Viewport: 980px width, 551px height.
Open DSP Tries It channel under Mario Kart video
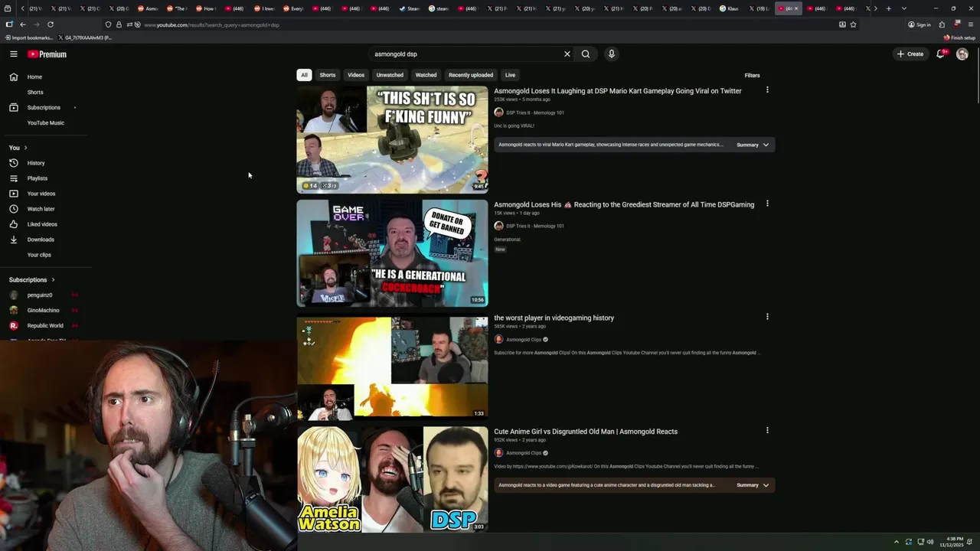pyautogui.click(x=534, y=112)
